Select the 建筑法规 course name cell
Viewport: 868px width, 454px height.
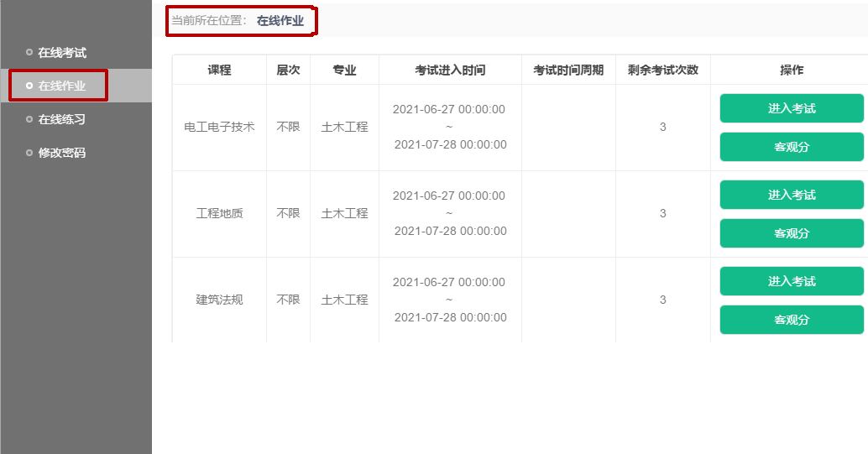[x=219, y=300]
